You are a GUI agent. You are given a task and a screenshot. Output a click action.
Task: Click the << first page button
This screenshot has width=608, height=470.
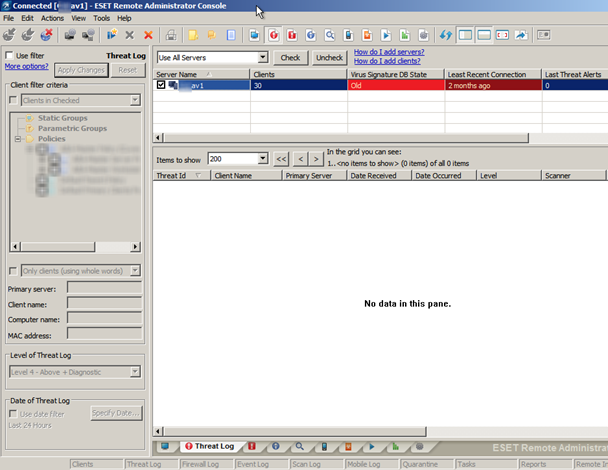tap(281, 159)
